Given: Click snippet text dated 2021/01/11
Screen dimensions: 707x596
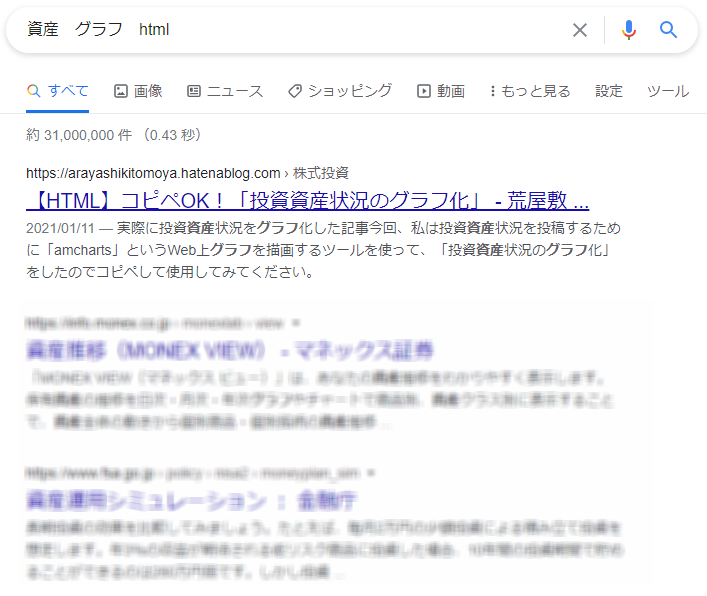Looking at the screenshot, I should point(323,250).
